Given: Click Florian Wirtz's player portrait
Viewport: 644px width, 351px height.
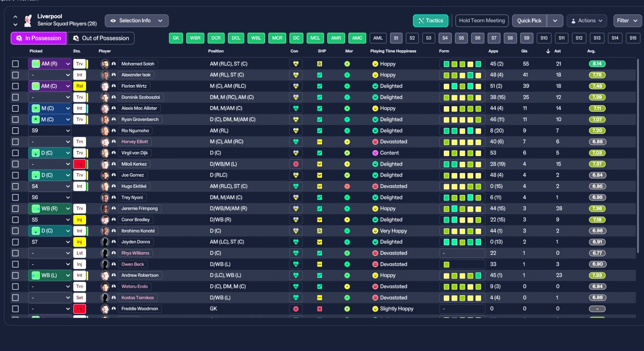Looking at the screenshot, I should [105, 86].
